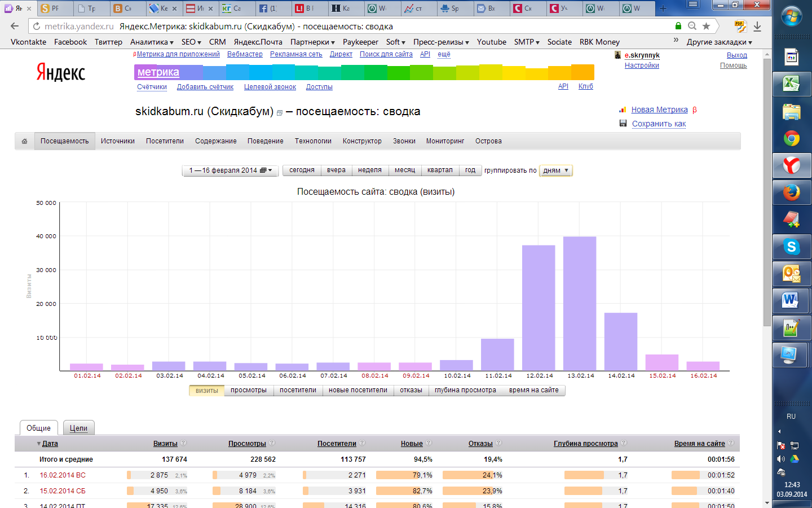The height and width of the screenshot is (508, 812).
Task: Open a new browser tab with plus
Action: coord(663,8)
